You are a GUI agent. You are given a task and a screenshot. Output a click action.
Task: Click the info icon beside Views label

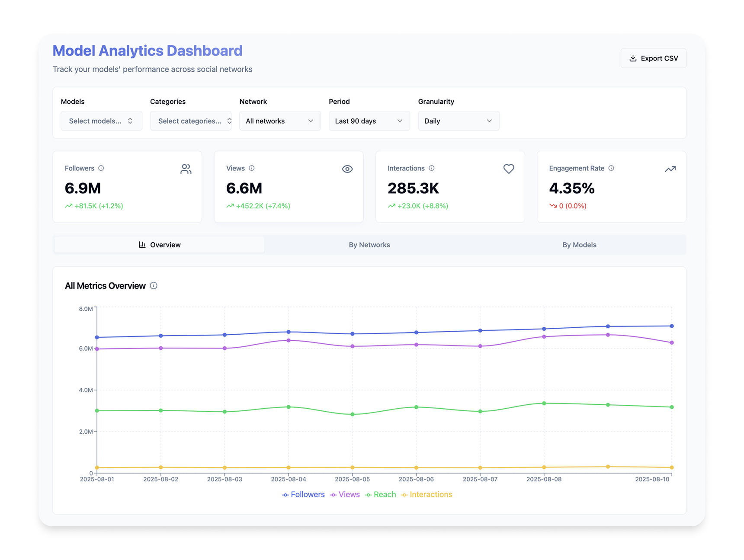pos(252,168)
